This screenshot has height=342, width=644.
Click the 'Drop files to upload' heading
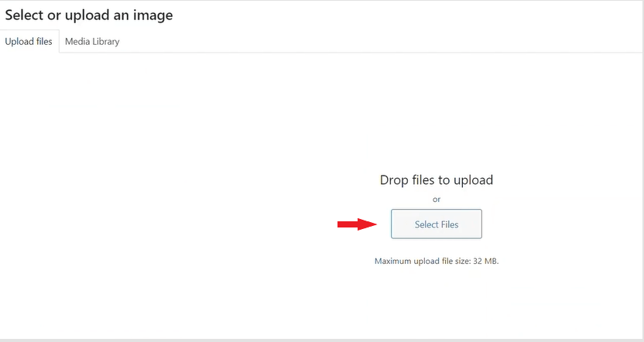pyautogui.click(x=437, y=180)
